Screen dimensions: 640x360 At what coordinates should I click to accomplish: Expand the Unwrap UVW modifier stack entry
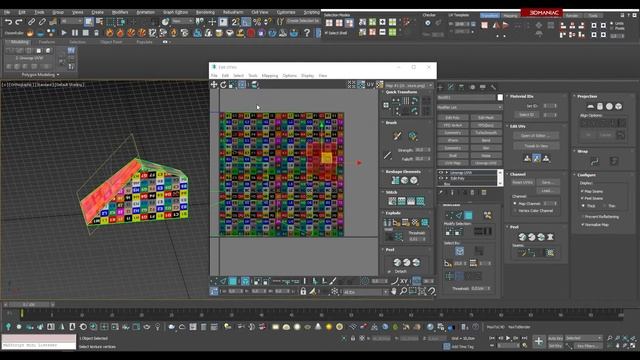coord(447,173)
